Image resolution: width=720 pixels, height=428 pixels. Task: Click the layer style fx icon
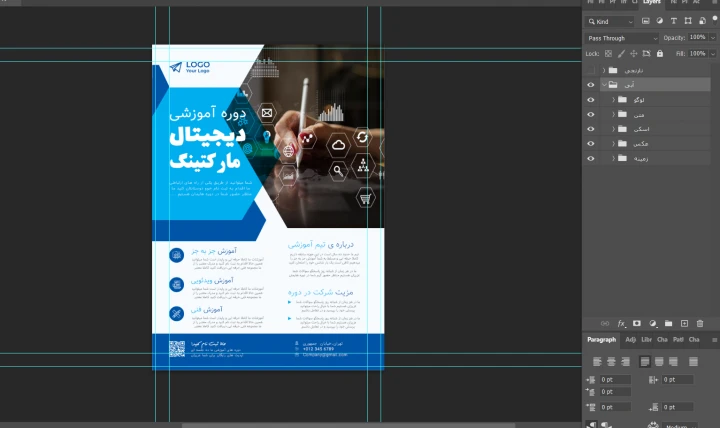(x=621, y=323)
